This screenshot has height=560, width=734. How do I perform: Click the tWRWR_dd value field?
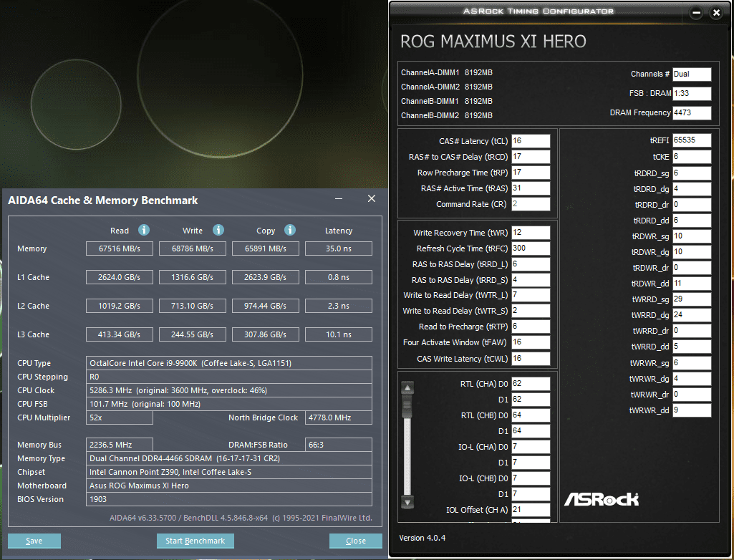point(692,410)
